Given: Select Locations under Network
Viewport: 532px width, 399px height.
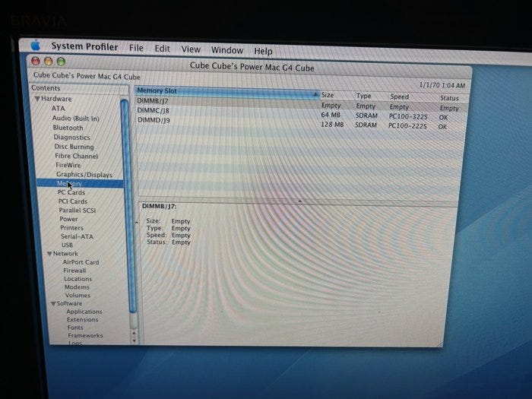Looking at the screenshot, I should 78,279.
